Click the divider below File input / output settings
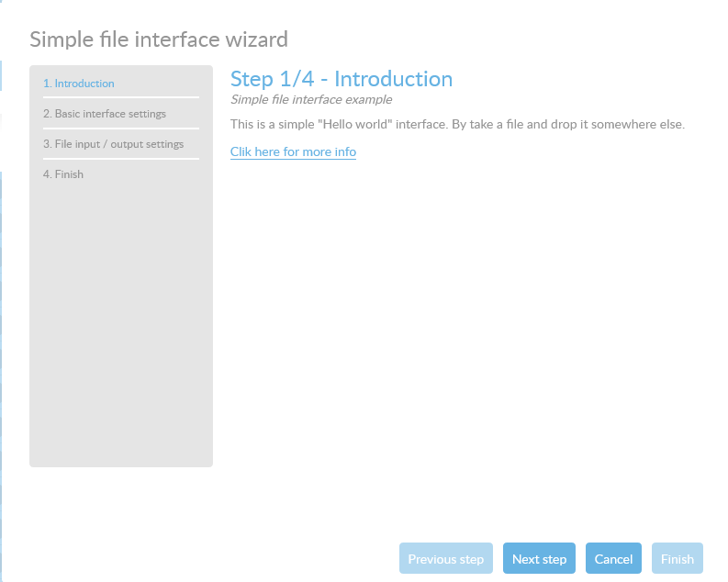This screenshot has width=728, height=582. click(120, 159)
